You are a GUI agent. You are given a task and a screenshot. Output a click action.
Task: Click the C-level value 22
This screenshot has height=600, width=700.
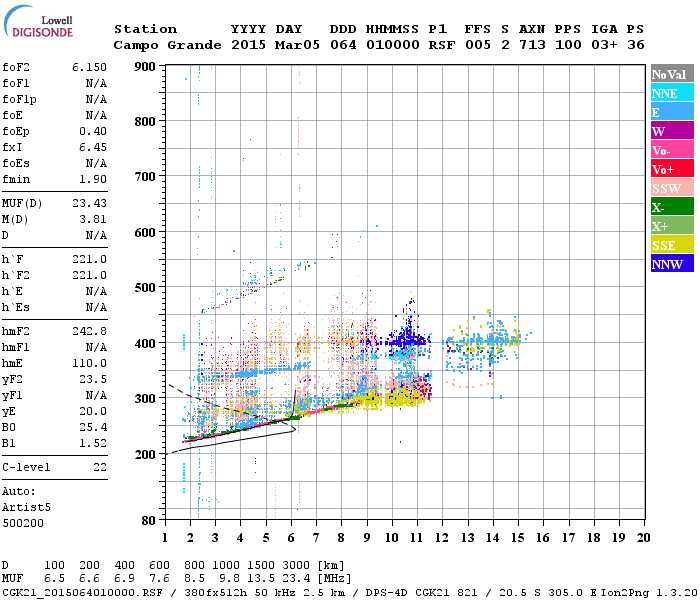tap(100, 467)
